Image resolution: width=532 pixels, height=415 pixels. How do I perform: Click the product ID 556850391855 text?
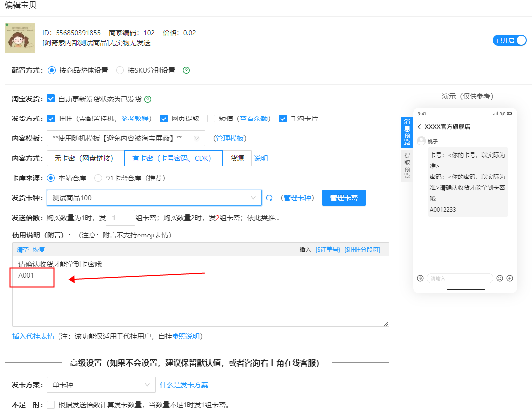[78, 33]
